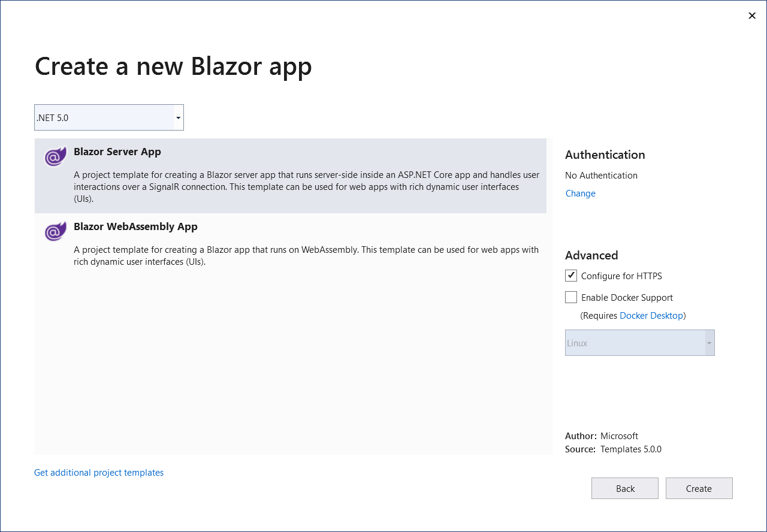Click the Blazor Server App description text

pyautogui.click(x=306, y=187)
